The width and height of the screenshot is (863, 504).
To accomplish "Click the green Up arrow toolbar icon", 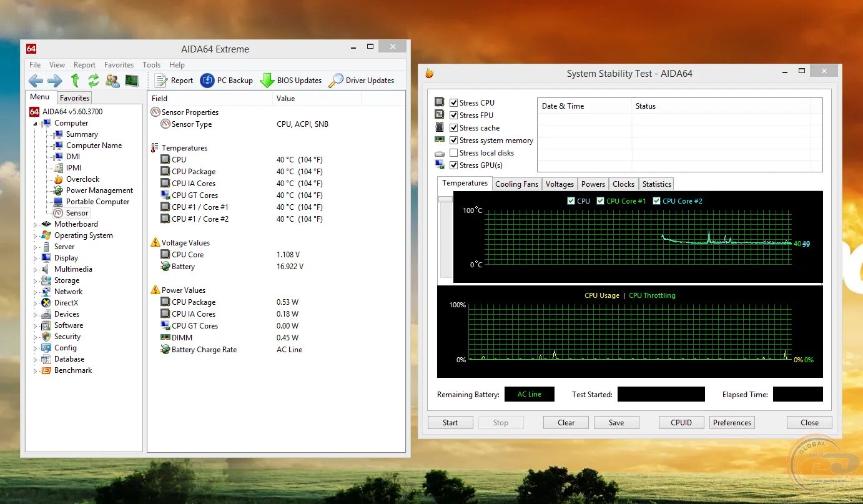I will pyautogui.click(x=75, y=81).
